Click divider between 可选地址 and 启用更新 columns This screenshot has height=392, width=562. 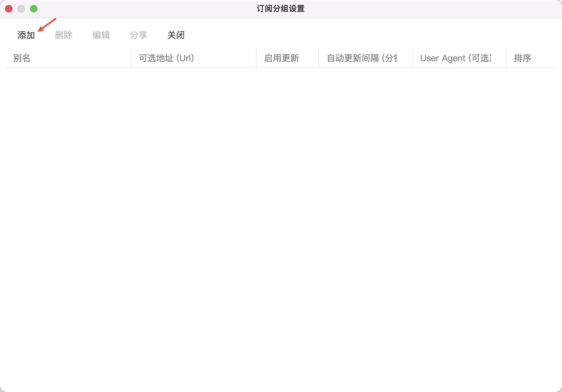coord(256,58)
